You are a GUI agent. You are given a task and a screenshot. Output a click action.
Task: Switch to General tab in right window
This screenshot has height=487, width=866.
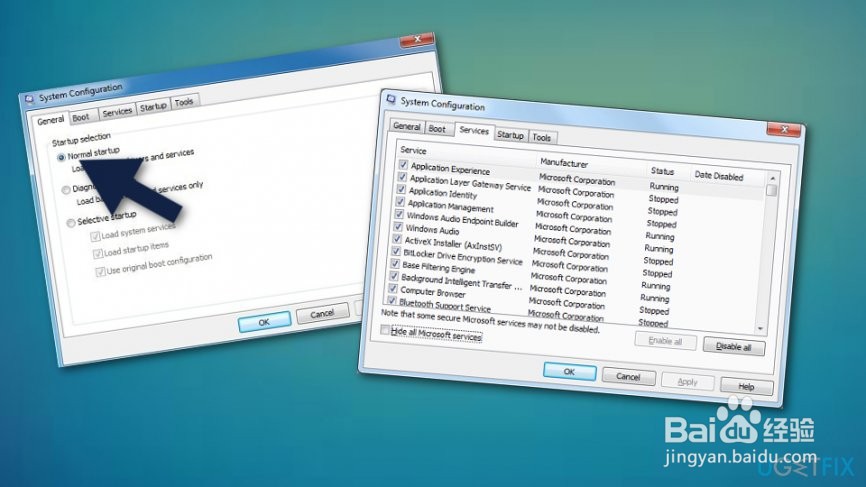coord(407,126)
